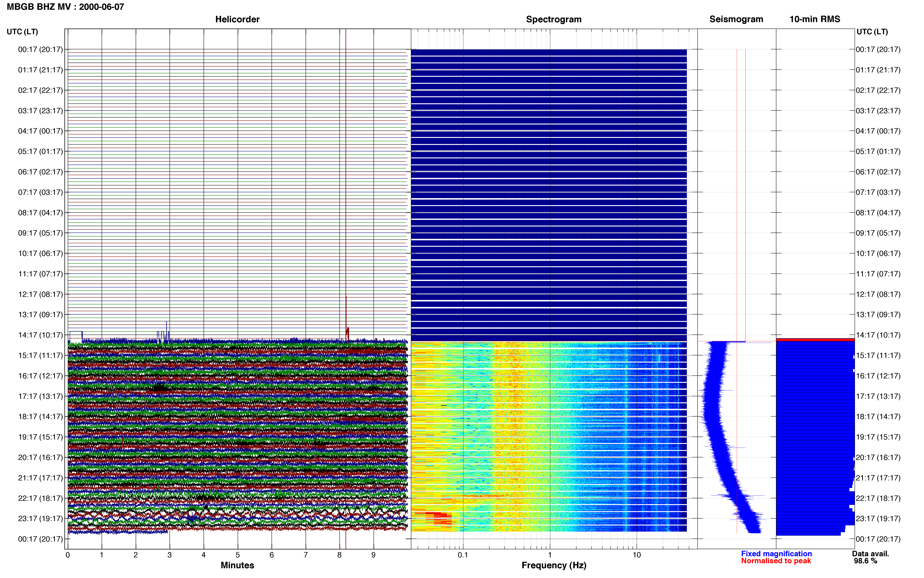Click the "Seismogram" panel heading

(736, 19)
